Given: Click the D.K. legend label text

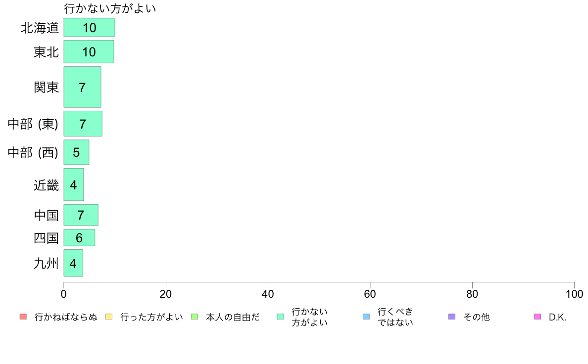Looking at the screenshot, I should coord(557,317).
